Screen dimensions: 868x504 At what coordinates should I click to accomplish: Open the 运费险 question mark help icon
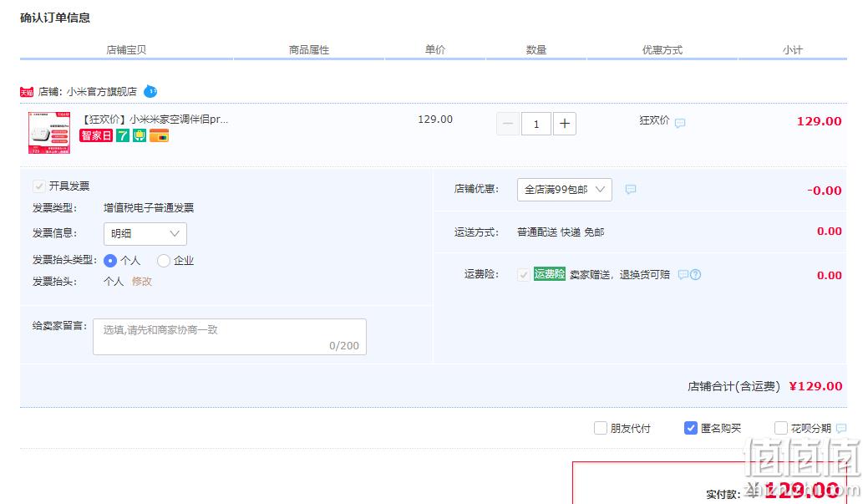pos(696,274)
